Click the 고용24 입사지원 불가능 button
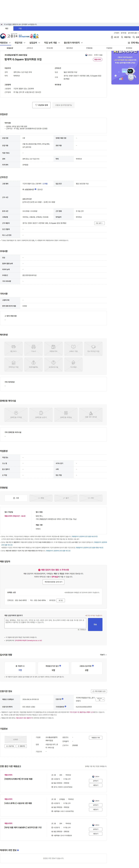139x868 pixels. coord(63,105)
